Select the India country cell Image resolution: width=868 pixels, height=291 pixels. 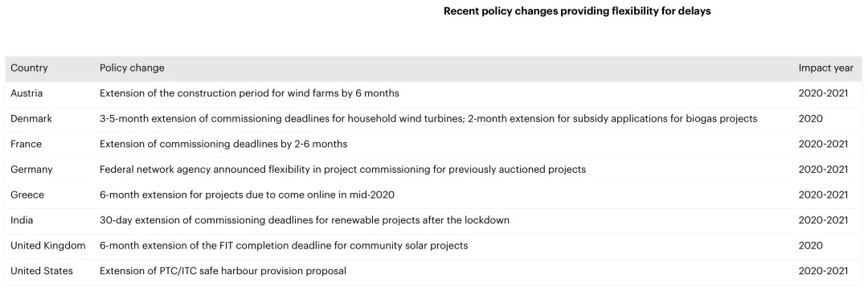coord(22,220)
